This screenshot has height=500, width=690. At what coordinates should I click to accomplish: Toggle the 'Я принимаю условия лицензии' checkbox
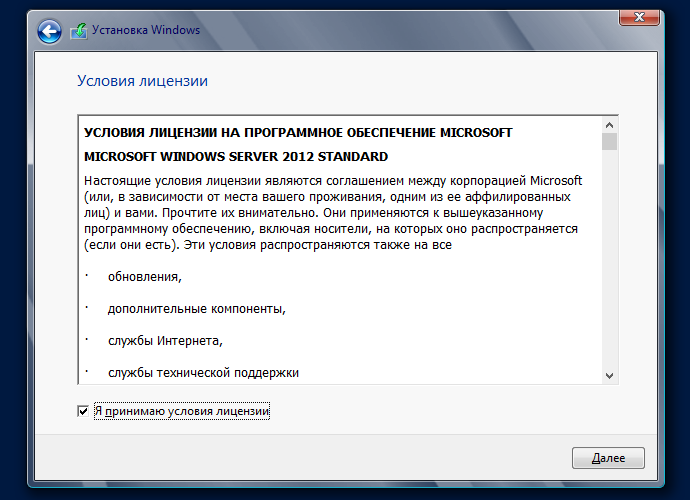coord(83,411)
